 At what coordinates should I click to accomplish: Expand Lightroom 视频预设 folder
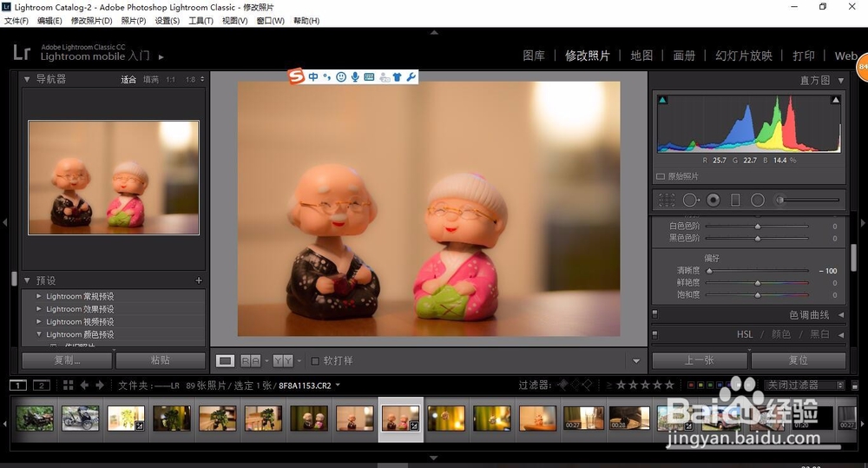click(x=39, y=321)
